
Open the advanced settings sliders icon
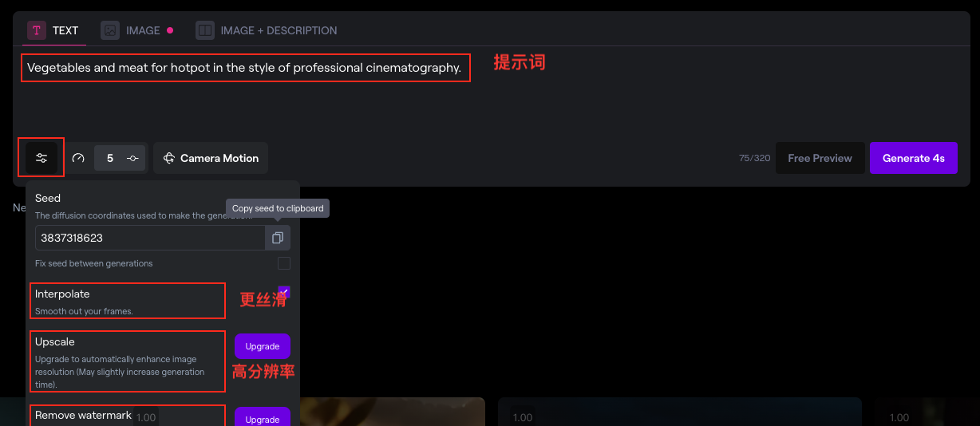[41, 158]
